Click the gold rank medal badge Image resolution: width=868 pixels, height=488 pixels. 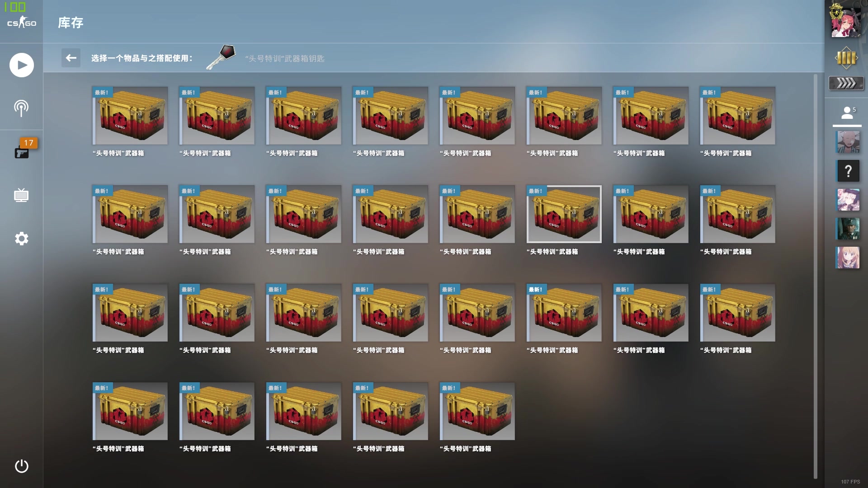point(846,58)
